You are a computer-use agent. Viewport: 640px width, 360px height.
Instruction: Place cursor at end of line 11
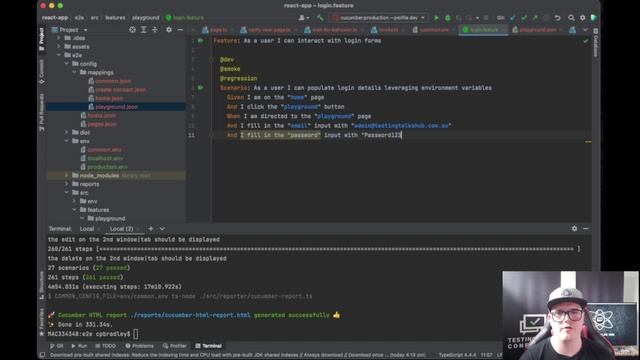(x=402, y=135)
